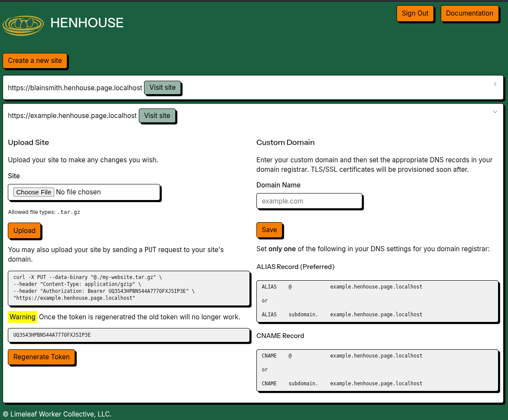Open the Documentation page

[469, 13]
